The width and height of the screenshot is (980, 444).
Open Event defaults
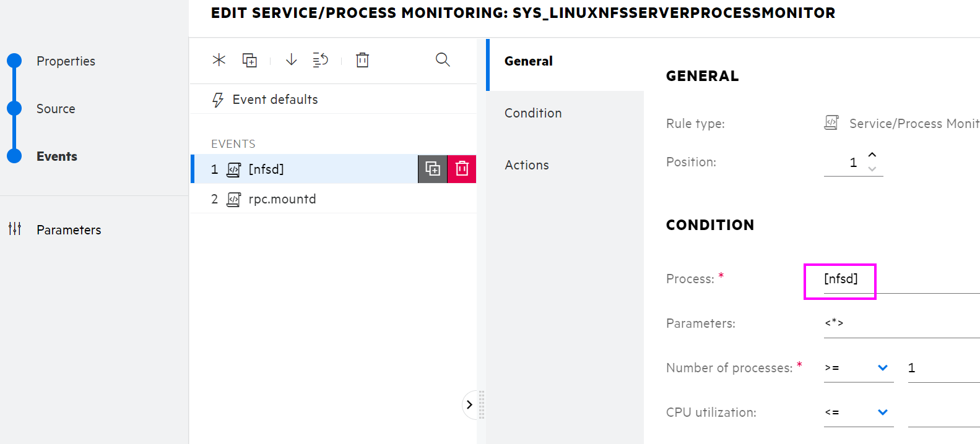click(x=275, y=100)
